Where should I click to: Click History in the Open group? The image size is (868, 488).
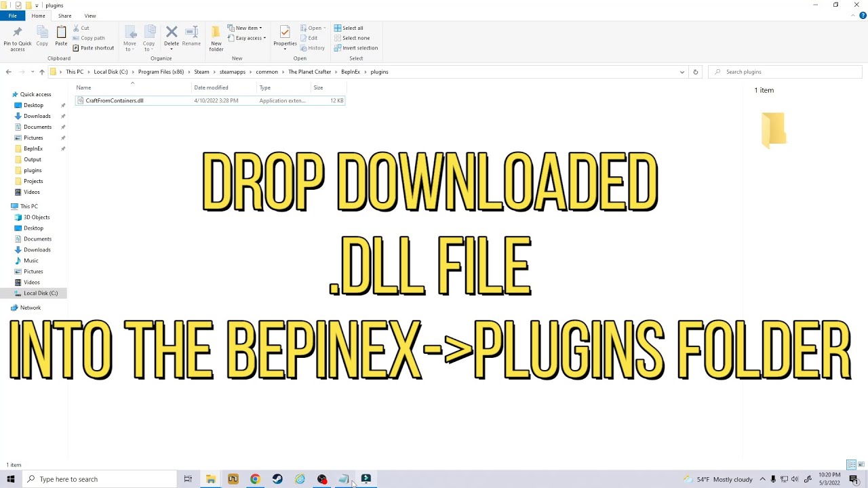click(313, 48)
